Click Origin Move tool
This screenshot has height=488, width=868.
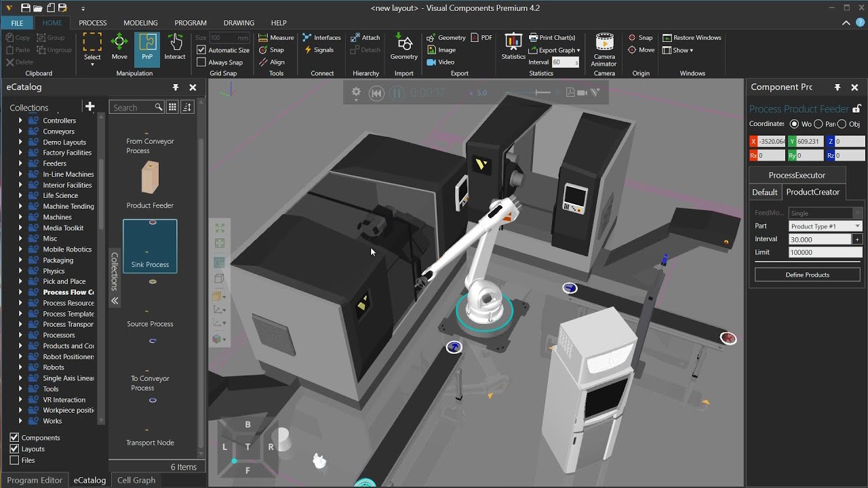tap(641, 50)
